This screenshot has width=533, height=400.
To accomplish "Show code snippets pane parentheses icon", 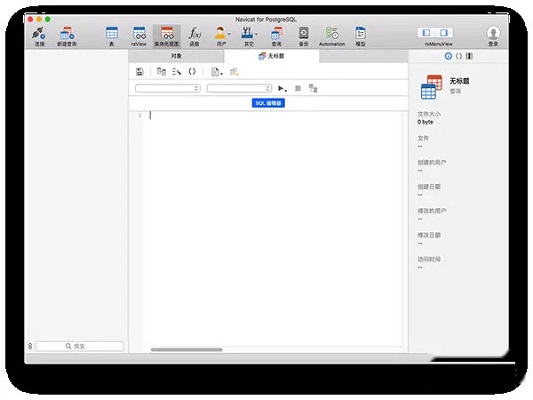I will tap(459, 56).
